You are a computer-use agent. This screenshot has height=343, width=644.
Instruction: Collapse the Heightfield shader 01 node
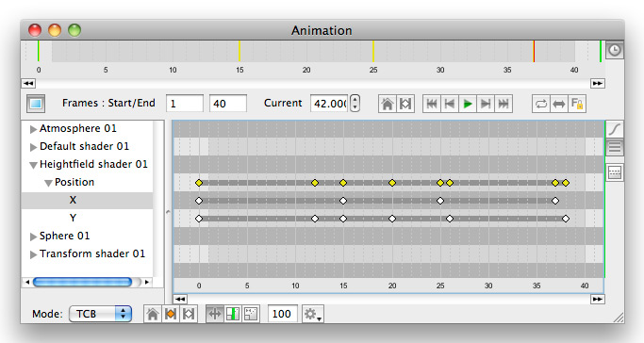33,165
